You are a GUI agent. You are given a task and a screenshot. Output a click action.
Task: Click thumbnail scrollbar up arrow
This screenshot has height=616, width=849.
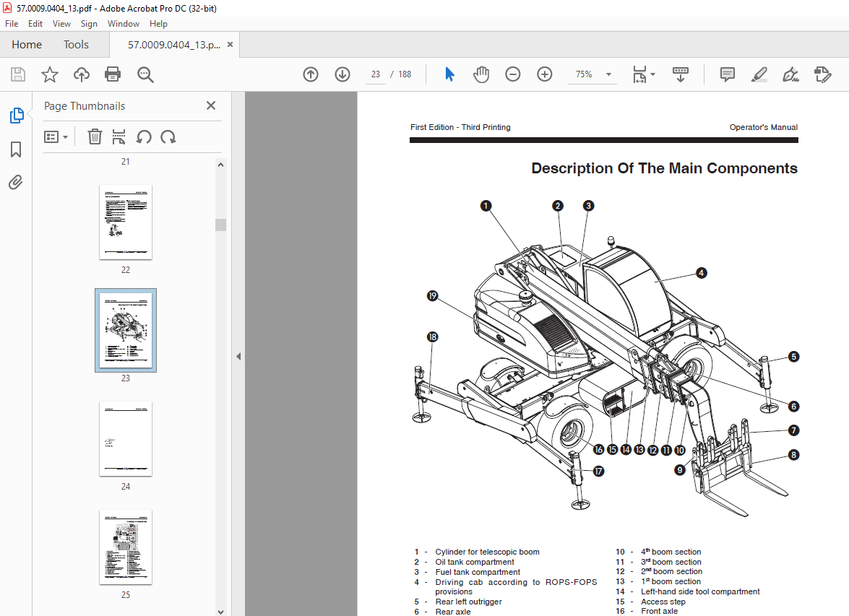(220, 165)
